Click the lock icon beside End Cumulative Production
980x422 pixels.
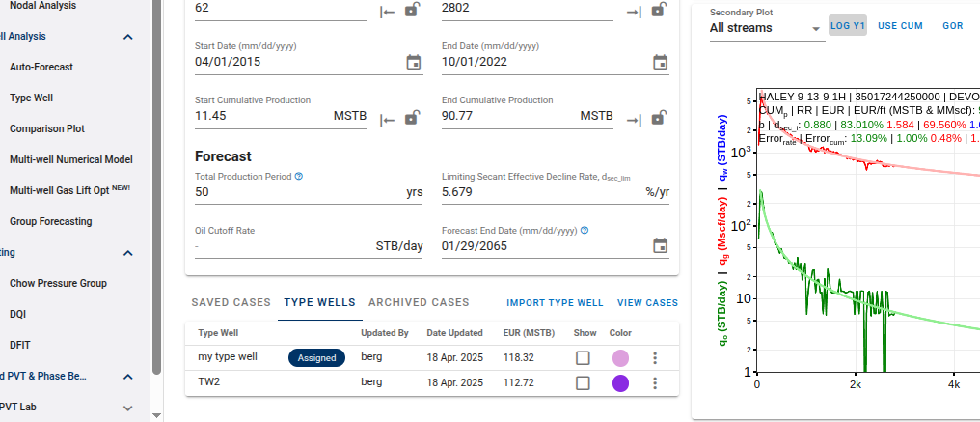tap(660, 118)
